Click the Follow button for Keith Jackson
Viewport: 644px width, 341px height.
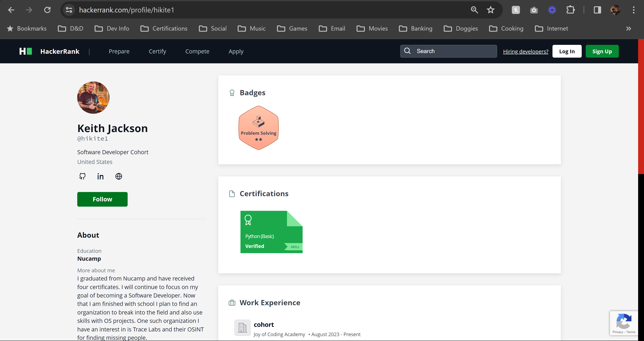tap(102, 199)
